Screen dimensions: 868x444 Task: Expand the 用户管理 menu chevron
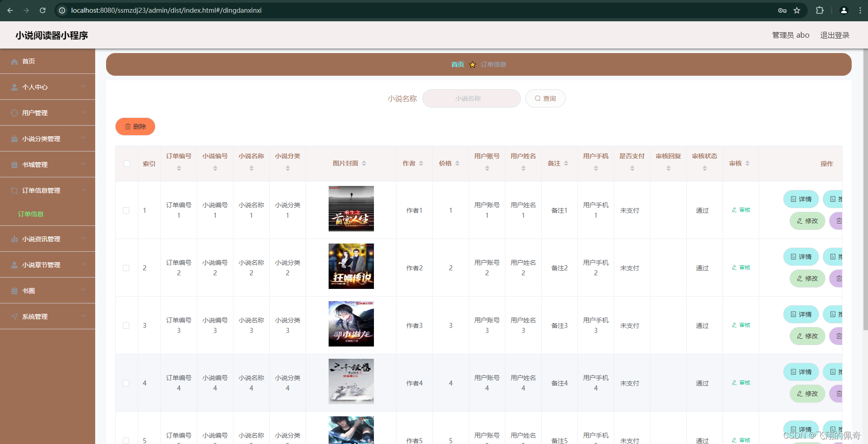click(x=83, y=112)
